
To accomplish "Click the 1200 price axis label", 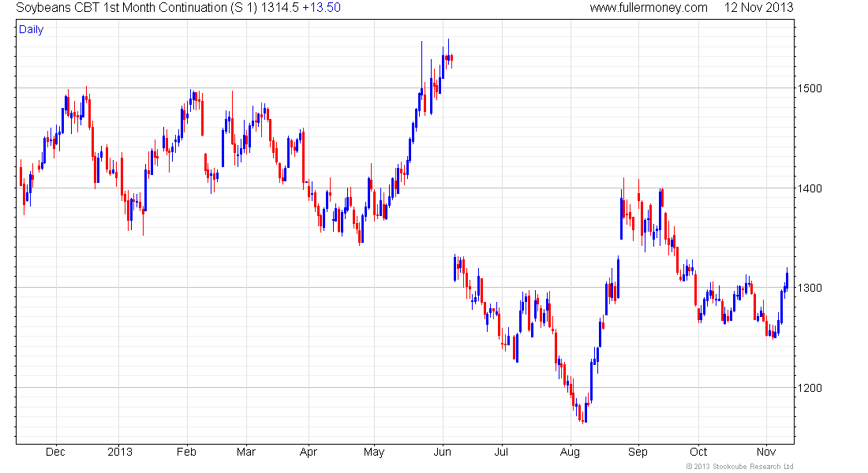I will tap(809, 388).
